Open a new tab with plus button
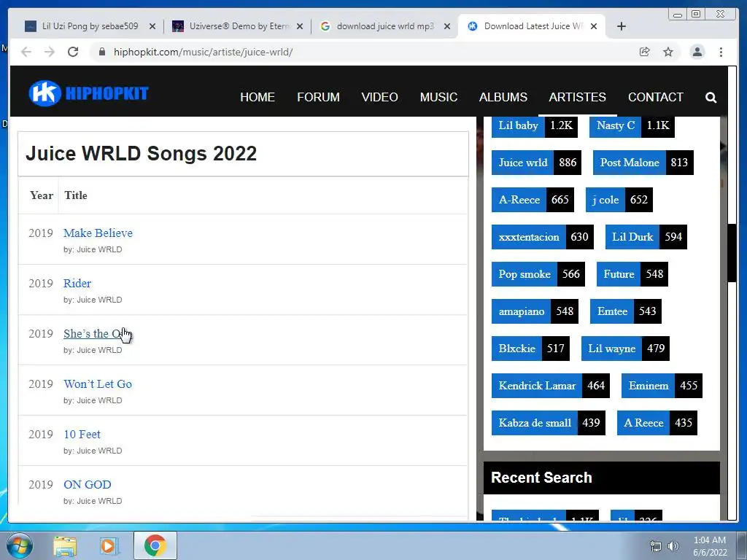The width and height of the screenshot is (747, 560). pyautogui.click(x=622, y=26)
